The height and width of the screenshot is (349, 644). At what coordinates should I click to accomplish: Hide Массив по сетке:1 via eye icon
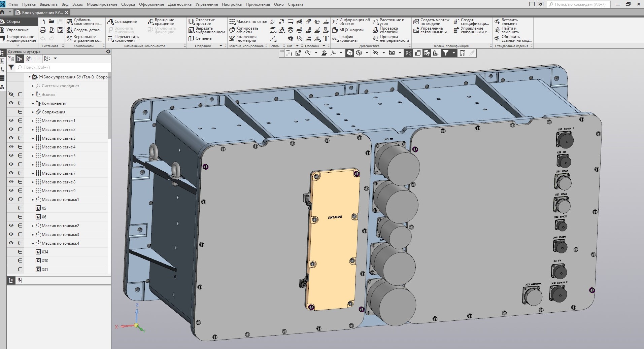tap(11, 121)
